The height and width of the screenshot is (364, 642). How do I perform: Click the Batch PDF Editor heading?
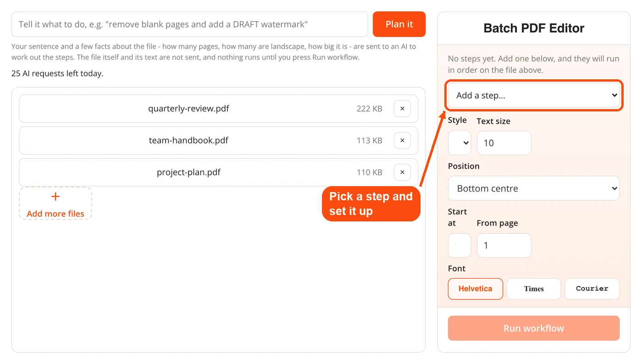coord(534,28)
